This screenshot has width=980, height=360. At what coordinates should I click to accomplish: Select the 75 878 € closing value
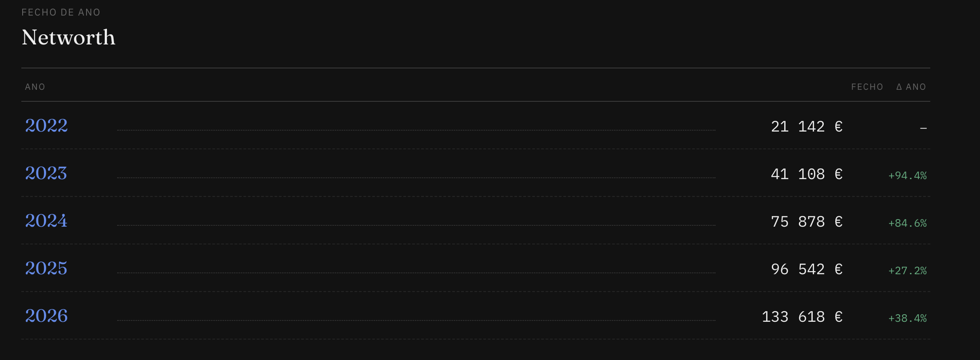click(x=806, y=222)
